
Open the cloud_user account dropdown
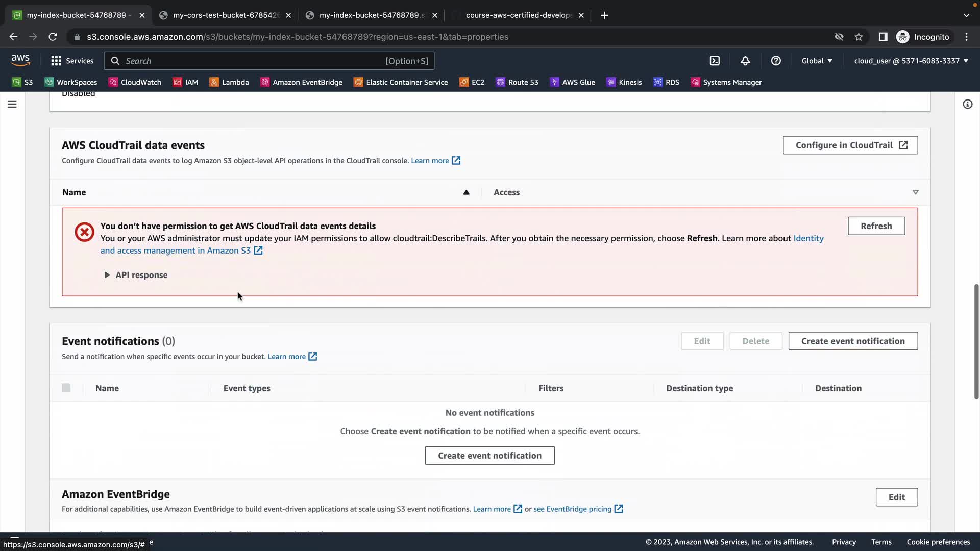(911, 61)
